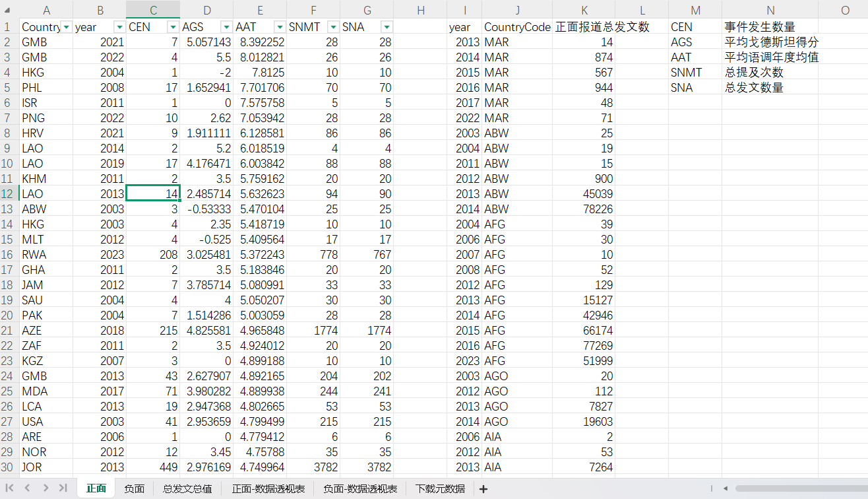This screenshot has height=499, width=868.
Task: Open the Country filter dropdown
Action: point(66,27)
